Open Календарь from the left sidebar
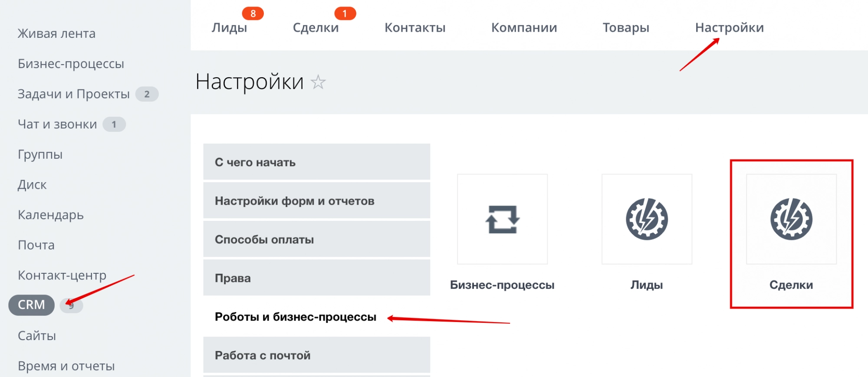This screenshot has height=377, width=868. (x=51, y=215)
